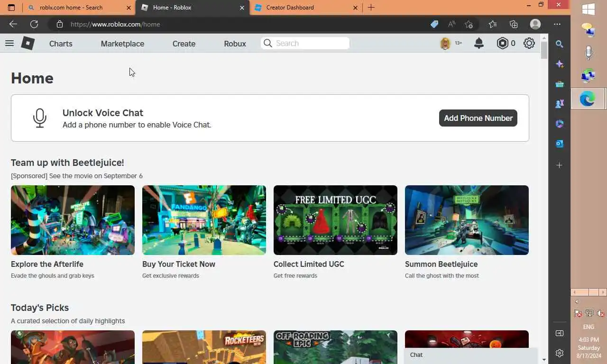The height and width of the screenshot is (364, 607).
Task: Click the Collect Limited UGC title
Action: [309, 264]
